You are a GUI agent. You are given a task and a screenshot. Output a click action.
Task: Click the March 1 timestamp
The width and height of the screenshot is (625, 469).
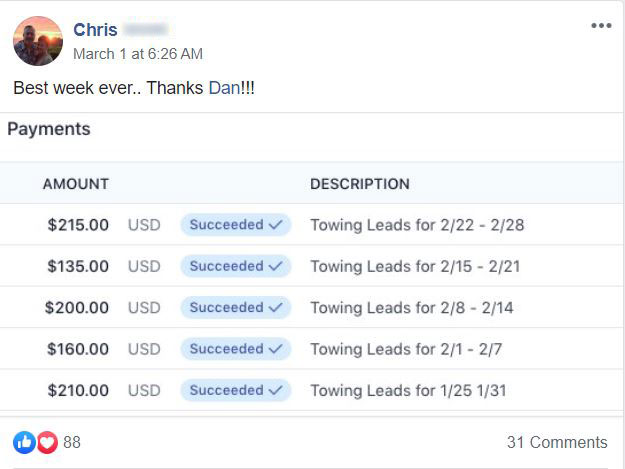pyautogui.click(x=138, y=54)
